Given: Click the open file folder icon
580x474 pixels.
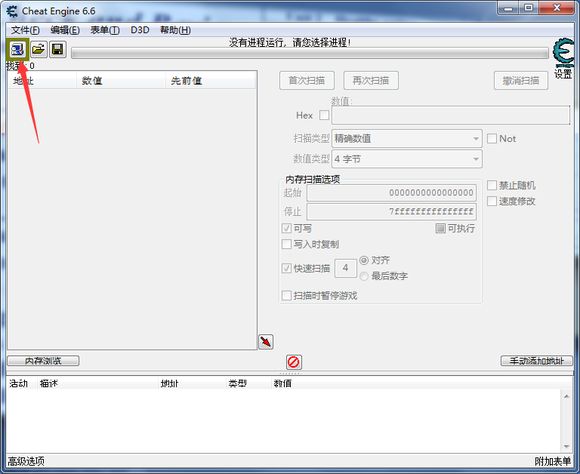Looking at the screenshot, I should [x=38, y=49].
